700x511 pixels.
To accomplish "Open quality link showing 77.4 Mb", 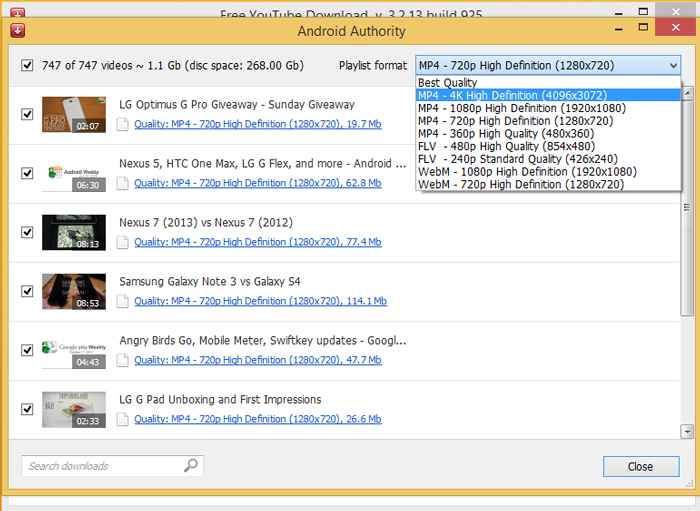I will [258, 242].
